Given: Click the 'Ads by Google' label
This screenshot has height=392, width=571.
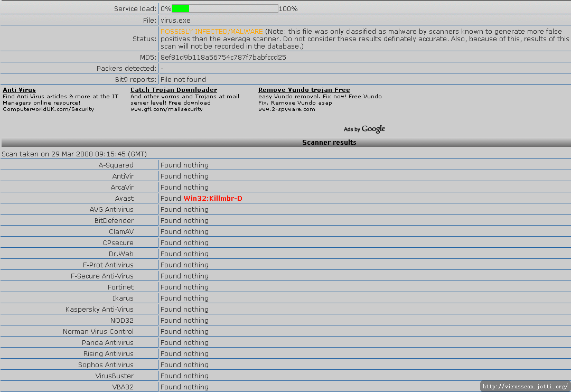Looking at the screenshot, I should coord(364,129).
